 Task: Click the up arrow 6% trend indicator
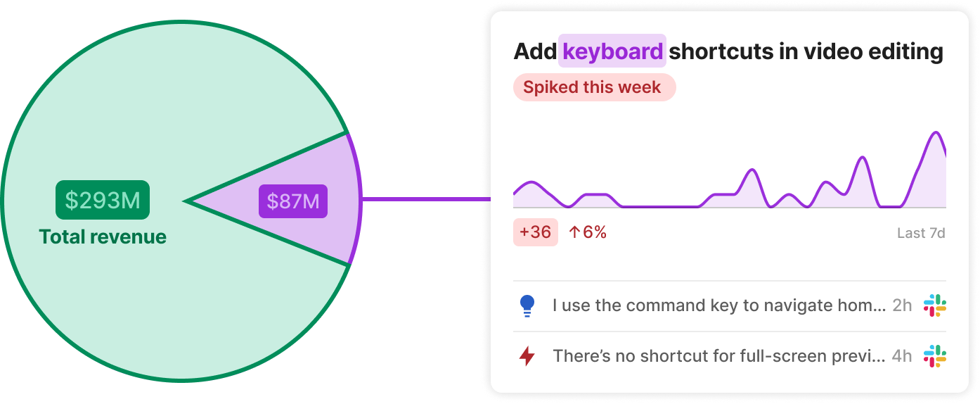click(587, 232)
